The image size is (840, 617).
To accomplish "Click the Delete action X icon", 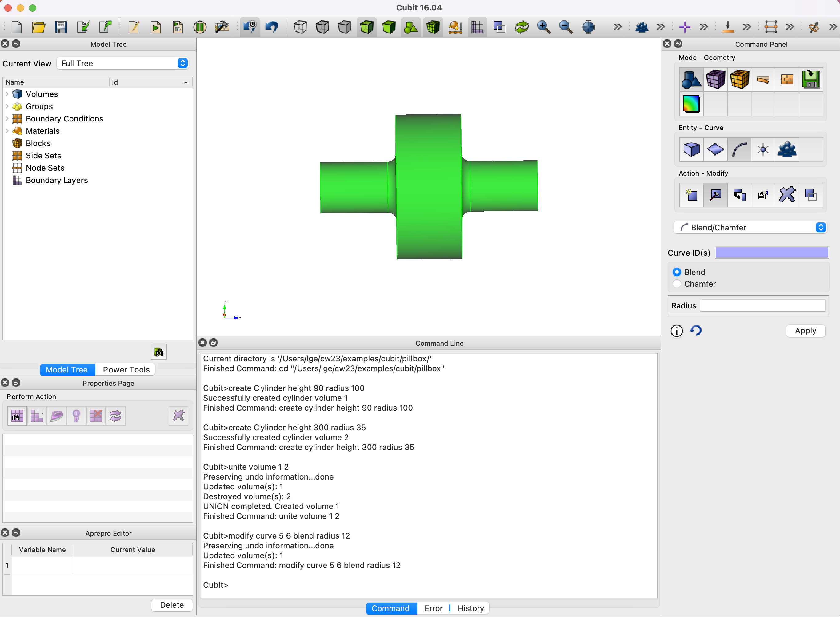I will click(x=787, y=195).
